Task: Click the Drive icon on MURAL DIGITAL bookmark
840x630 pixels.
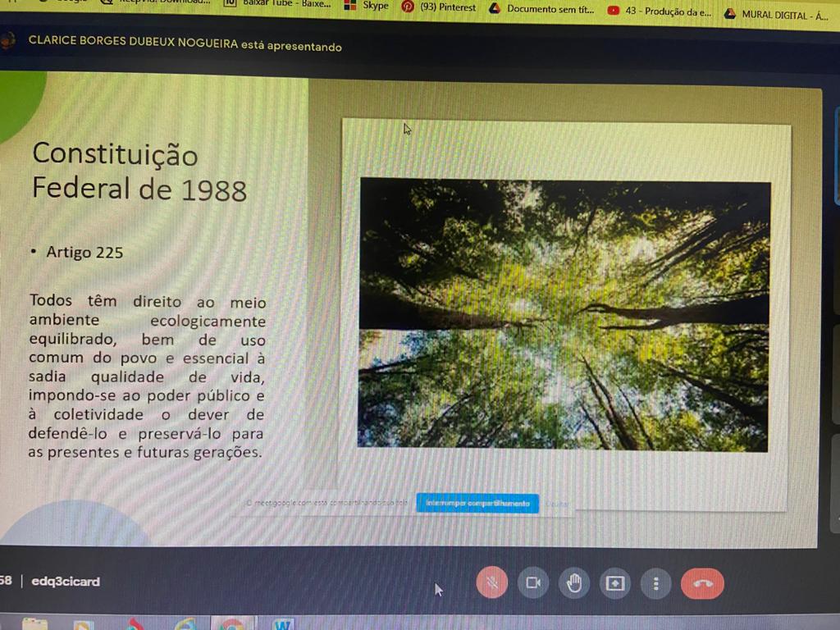Action: 729,13
